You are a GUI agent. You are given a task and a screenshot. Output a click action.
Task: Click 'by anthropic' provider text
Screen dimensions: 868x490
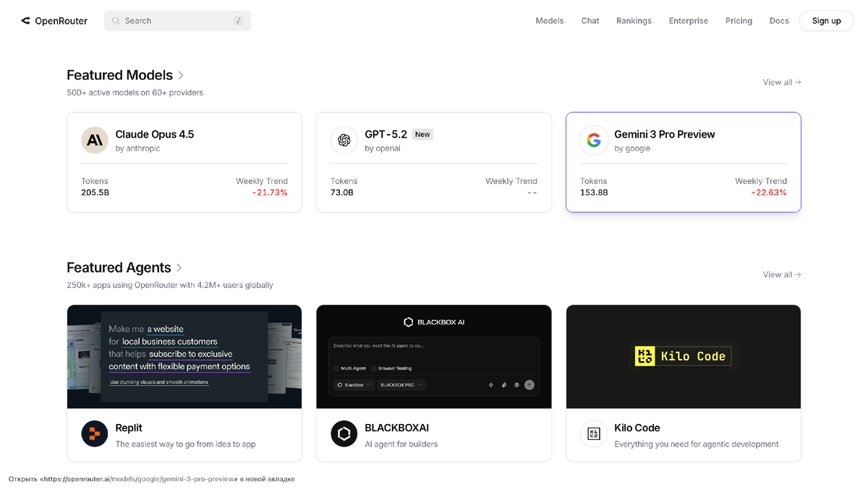[x=138, y=148]
